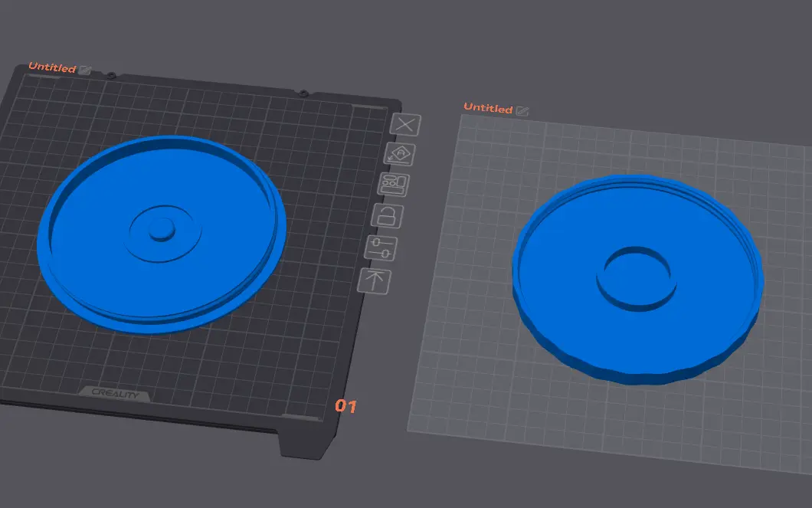
Task: Select the blue disc on the Creality plate
Action: tap(162, 234)
